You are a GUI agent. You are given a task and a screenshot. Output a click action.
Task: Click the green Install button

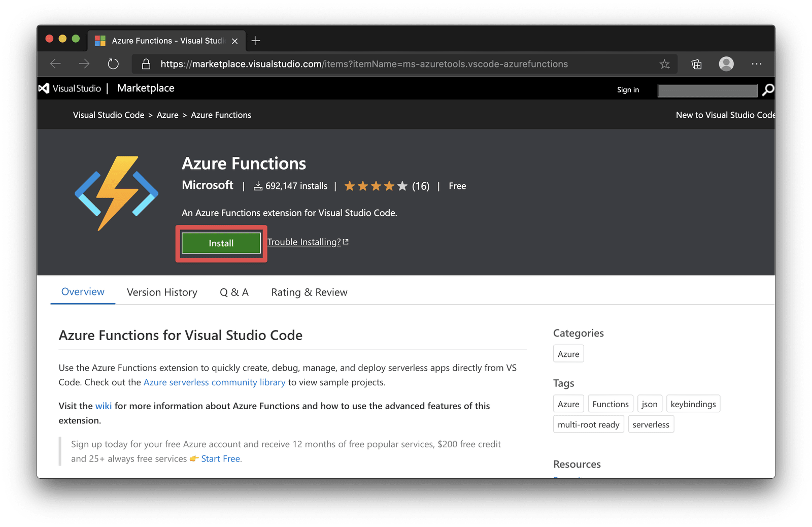(x=221, y=243)
